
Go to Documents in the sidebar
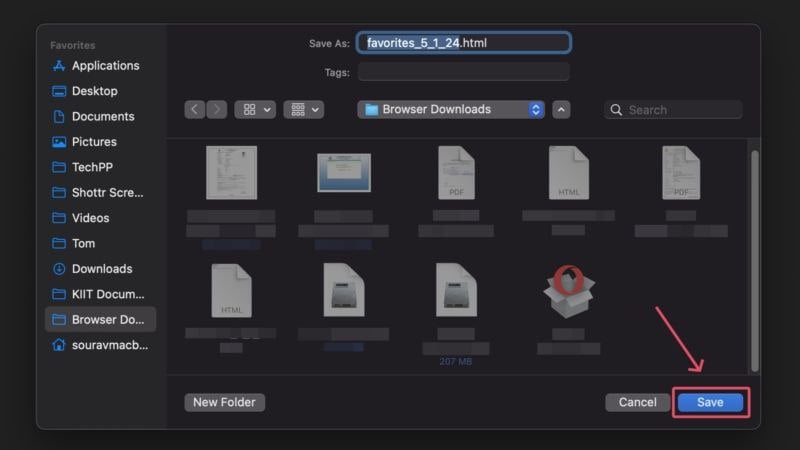pos(100,116)
